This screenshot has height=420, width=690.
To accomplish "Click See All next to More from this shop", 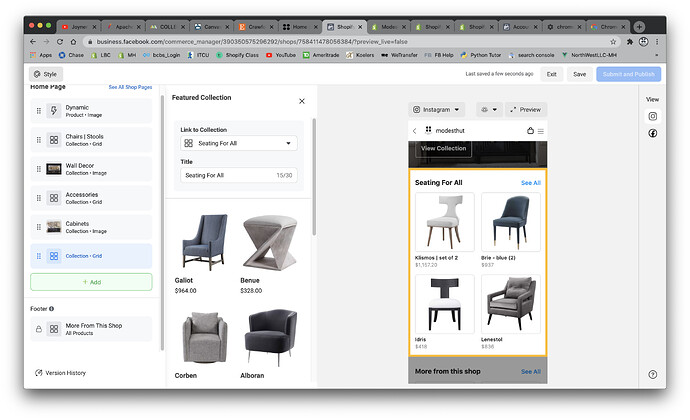I will pos(531,372).
